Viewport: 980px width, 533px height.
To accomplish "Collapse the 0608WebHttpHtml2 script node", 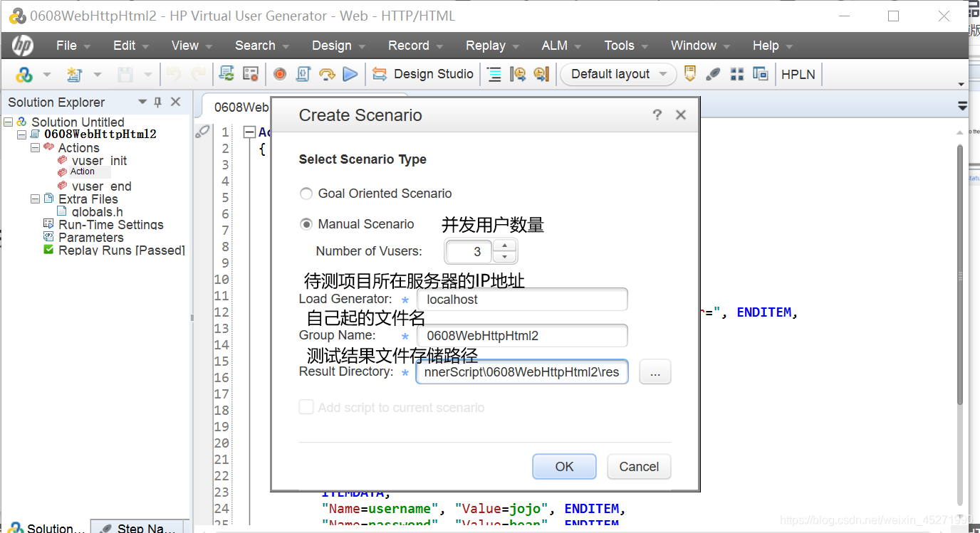I will [22, 134].
